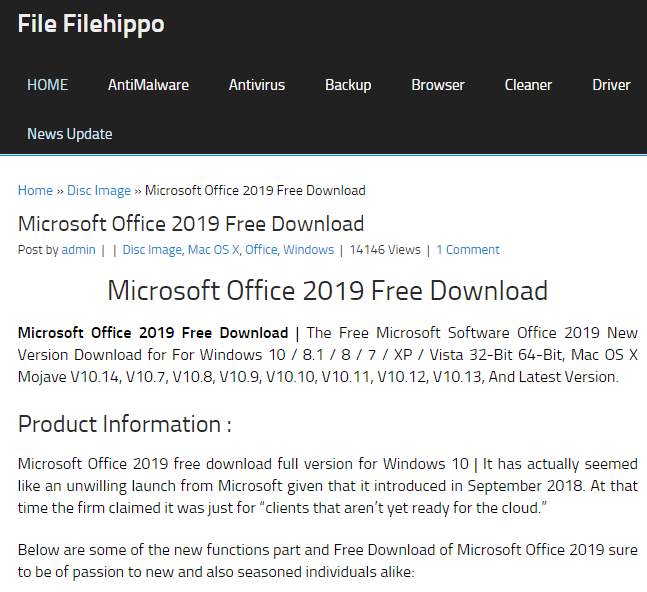Click the Disc Image category tag
The height and width of the screenshot is (592, 647).
pos(152,250)
